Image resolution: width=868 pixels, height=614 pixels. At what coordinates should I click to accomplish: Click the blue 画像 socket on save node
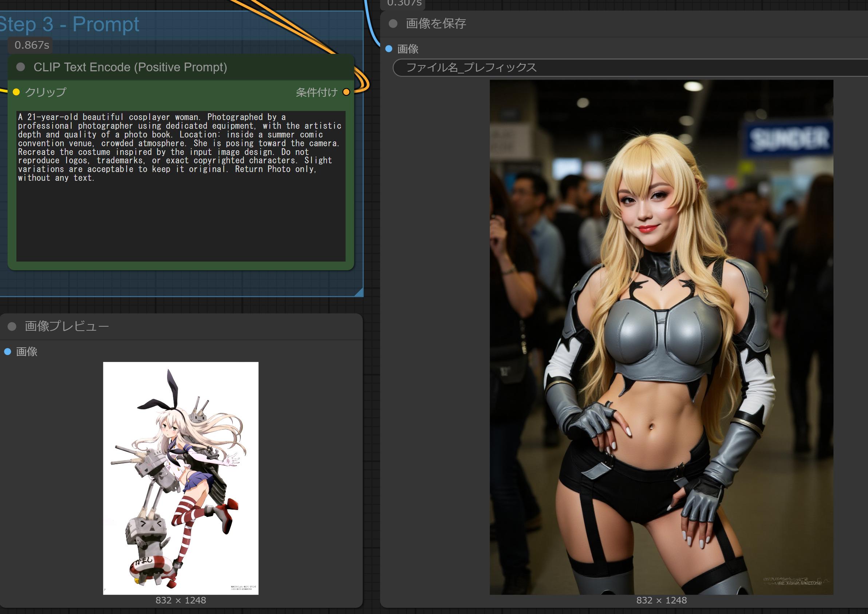pyautogui.click(x=388, y=49)
